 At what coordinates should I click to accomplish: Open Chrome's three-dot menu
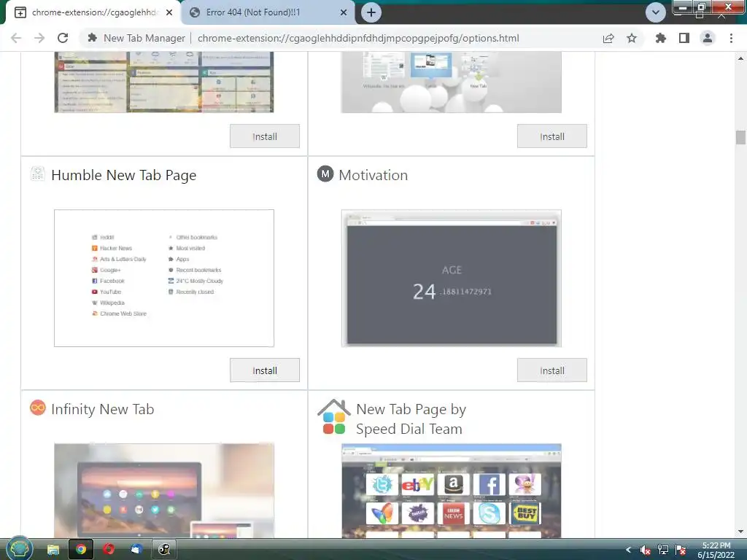click(731, 38)
